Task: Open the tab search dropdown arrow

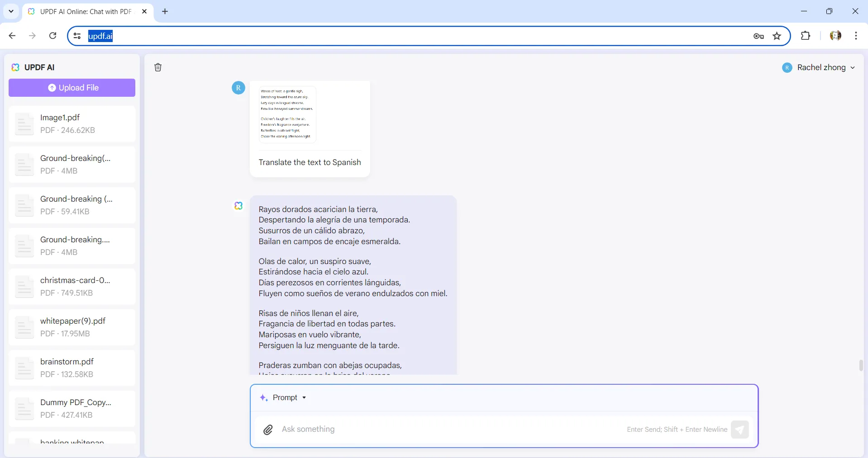Action: (x=11, y=11)
